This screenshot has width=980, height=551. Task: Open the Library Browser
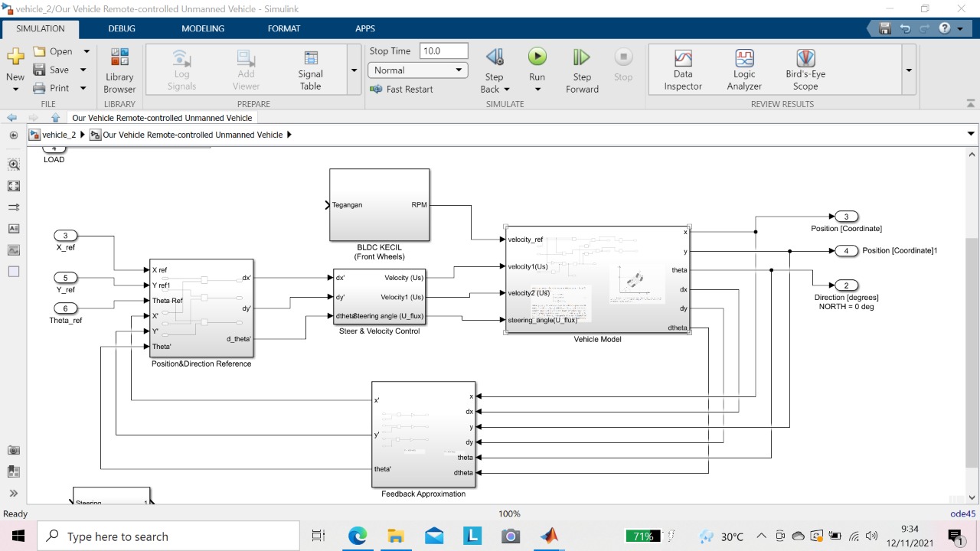click(x=119, y=70)
